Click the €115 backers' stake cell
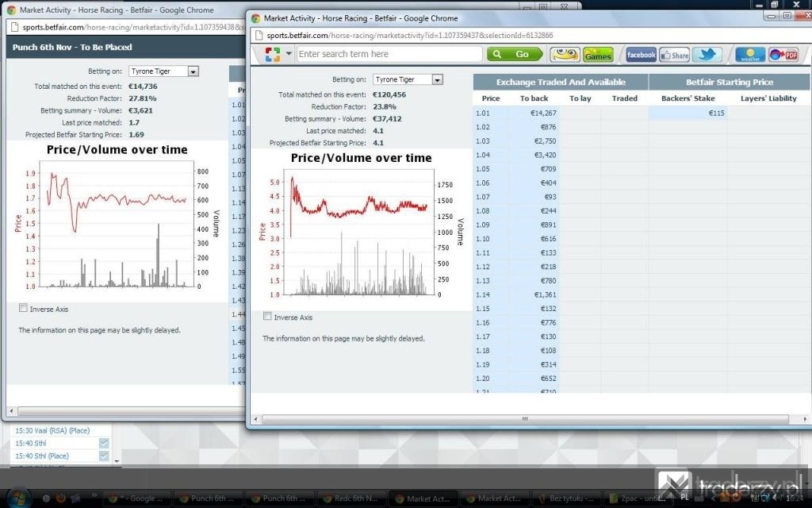 (688, 113)
